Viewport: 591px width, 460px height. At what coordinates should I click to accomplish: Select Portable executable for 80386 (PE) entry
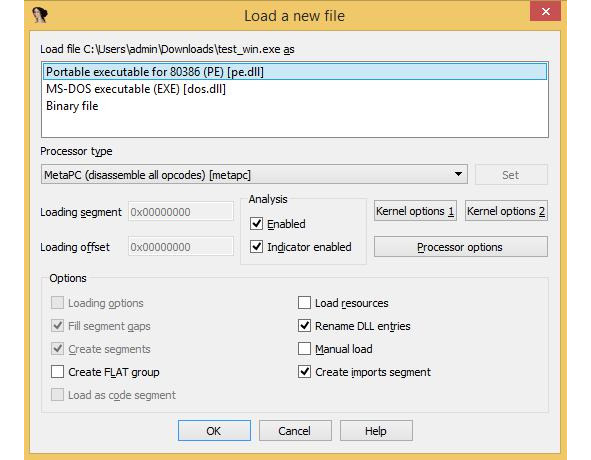coord(295,72)
